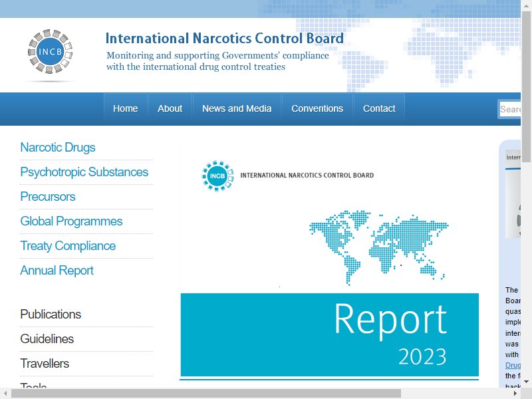Viewport: 532px width, 399px height.
Task: Open the Psychotropic Substances link
Action: [x=84, y=172]
